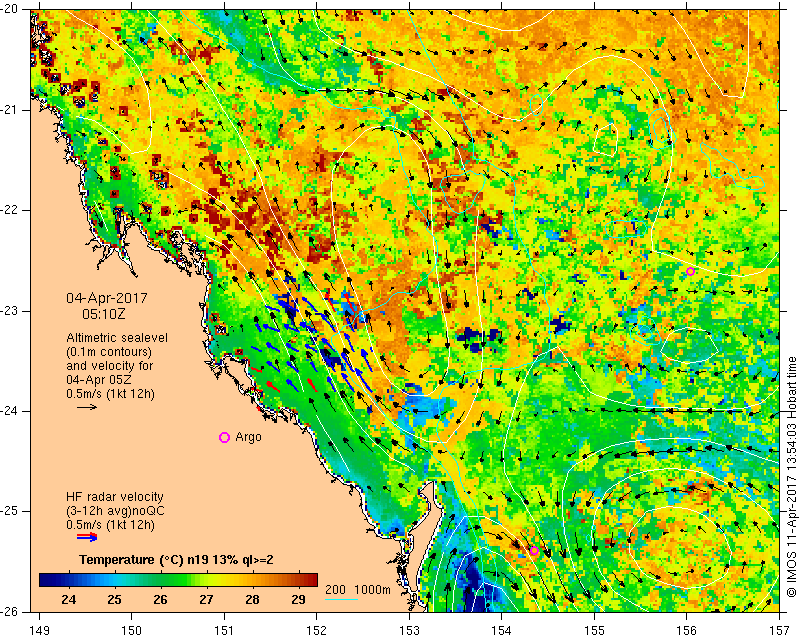Click the "Argo" legend label
Viewport: 800px width, 640px height.
click(x=248, y=437)
